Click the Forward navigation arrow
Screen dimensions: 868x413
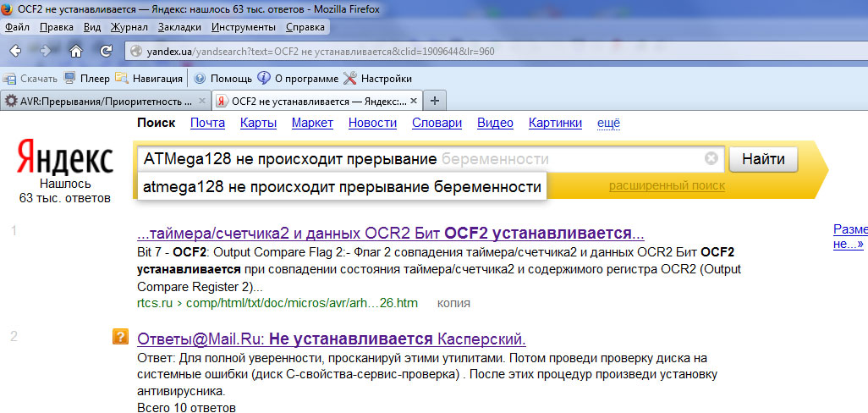(46, 50)
